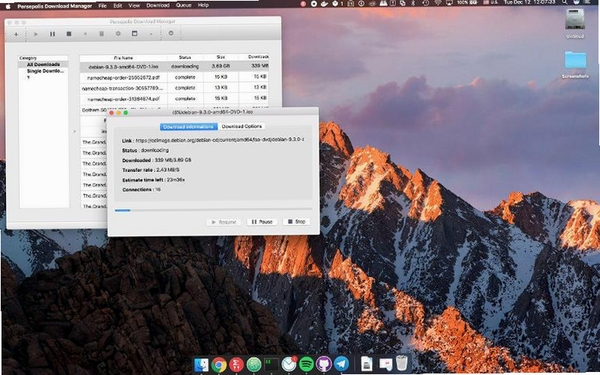Click the Pause icon in main toolbar
The height and width of the screenshot is (375, 600).
pos(52,34)
